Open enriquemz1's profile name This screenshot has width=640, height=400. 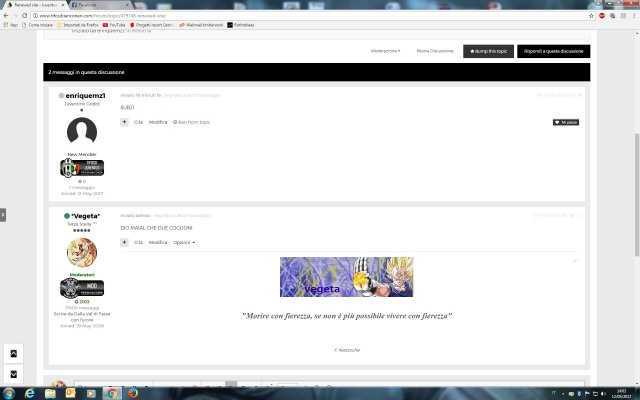click(x=85, y=96)
